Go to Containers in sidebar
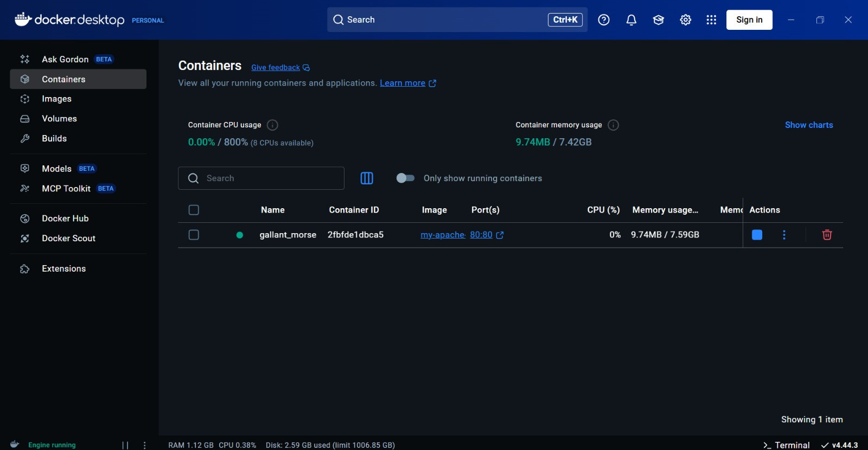868x450 pixels. point(78,79)
